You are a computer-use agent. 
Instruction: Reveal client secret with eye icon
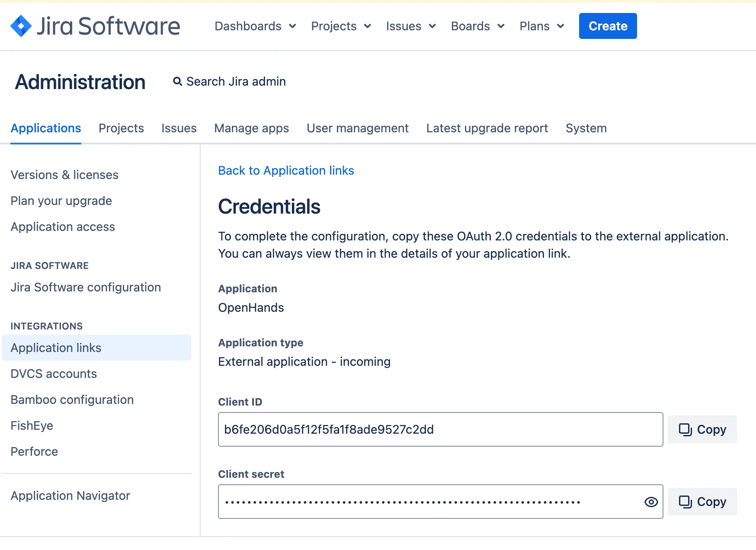[x=651, y=502]
